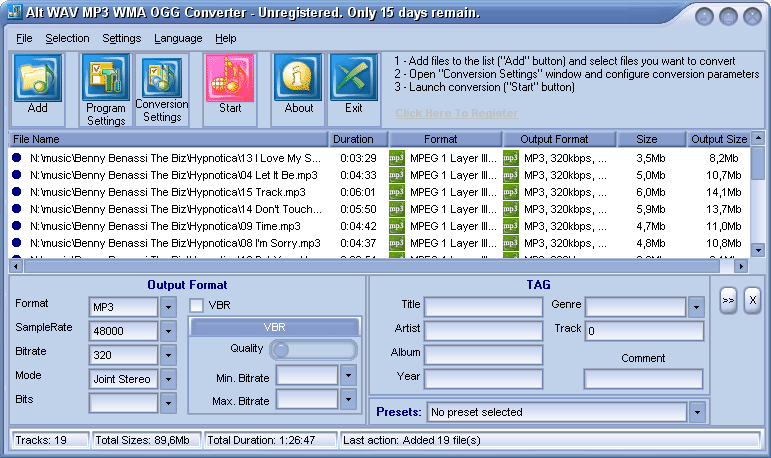Click the blue bullet for 09 Time.mp3
Viewport: 771px width, 458px height.
pyautogui.click(x=17, y=226)
